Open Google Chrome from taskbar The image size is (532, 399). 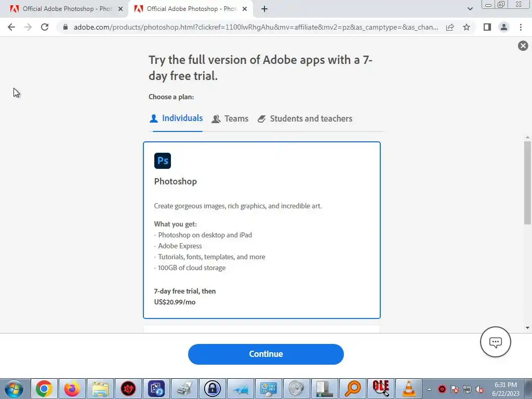coord(44,389)
